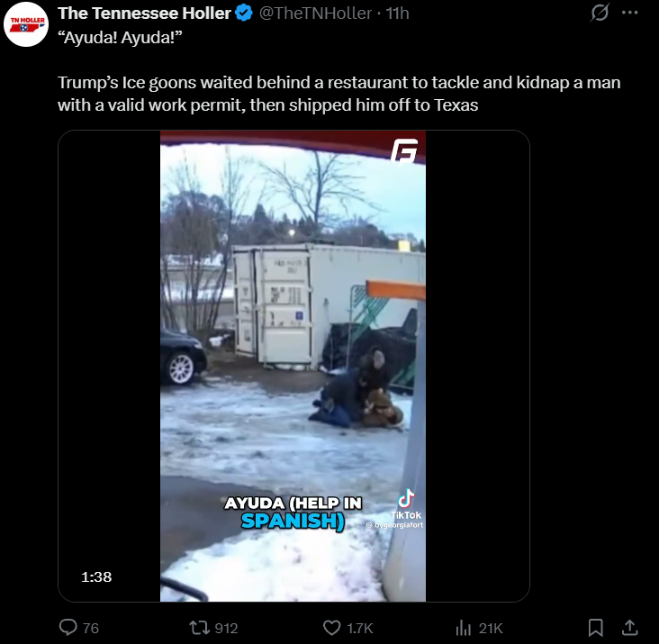Repost using the retweet arrows icon

[198, 628]
